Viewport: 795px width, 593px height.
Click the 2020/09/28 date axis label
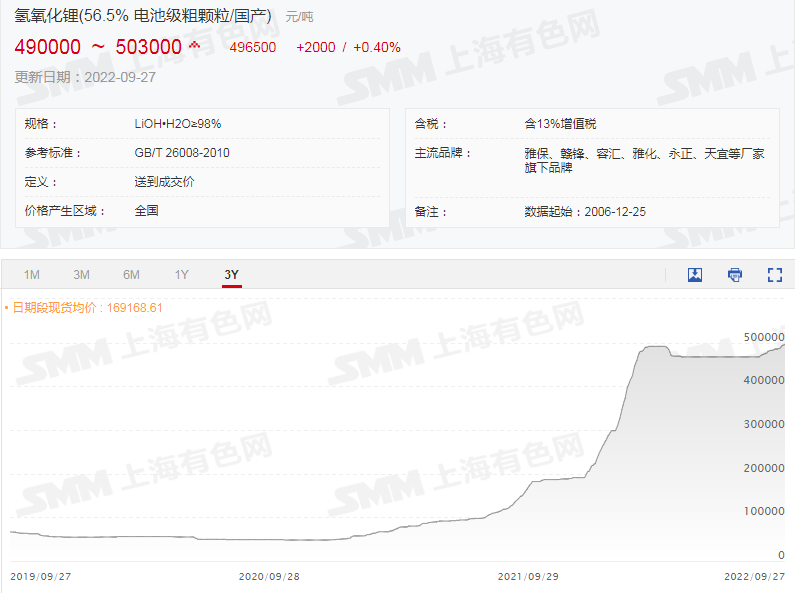tap(269, 577)
